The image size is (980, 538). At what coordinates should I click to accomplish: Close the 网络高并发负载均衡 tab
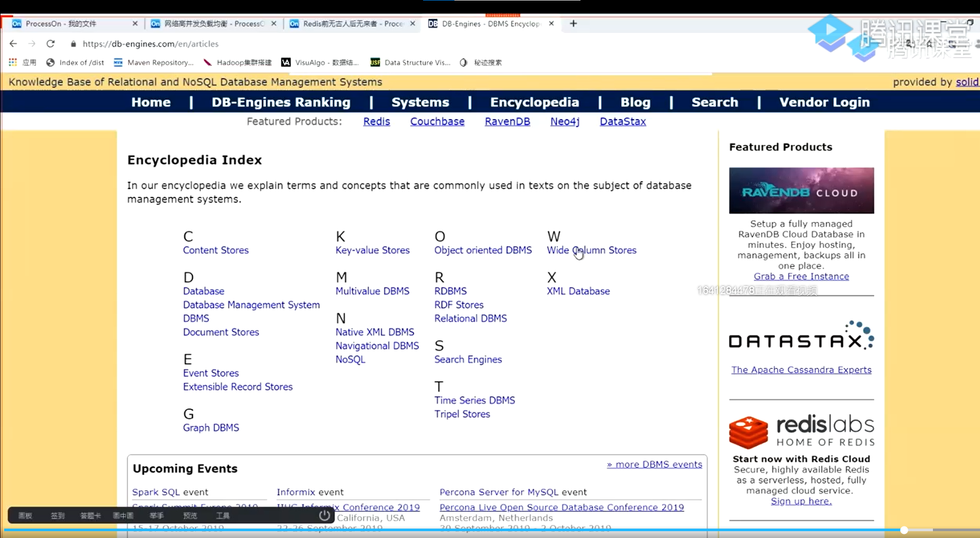tap(274, 24)
